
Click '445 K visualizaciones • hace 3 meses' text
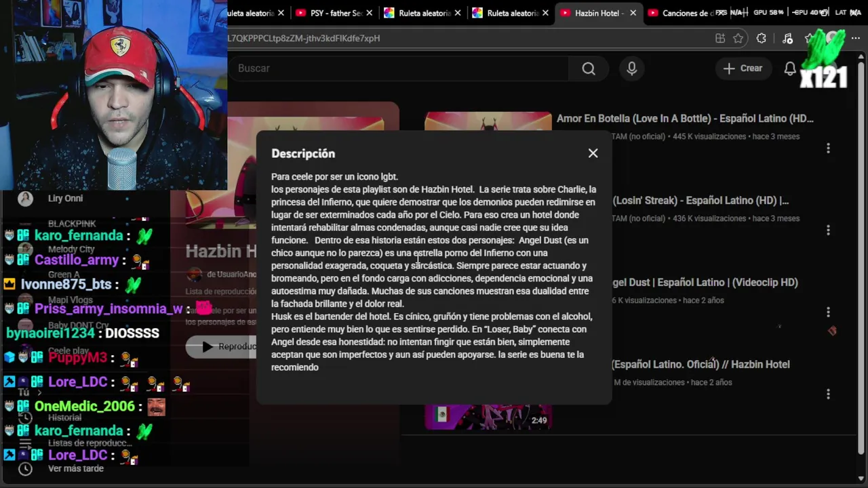(x=736, y=136)
